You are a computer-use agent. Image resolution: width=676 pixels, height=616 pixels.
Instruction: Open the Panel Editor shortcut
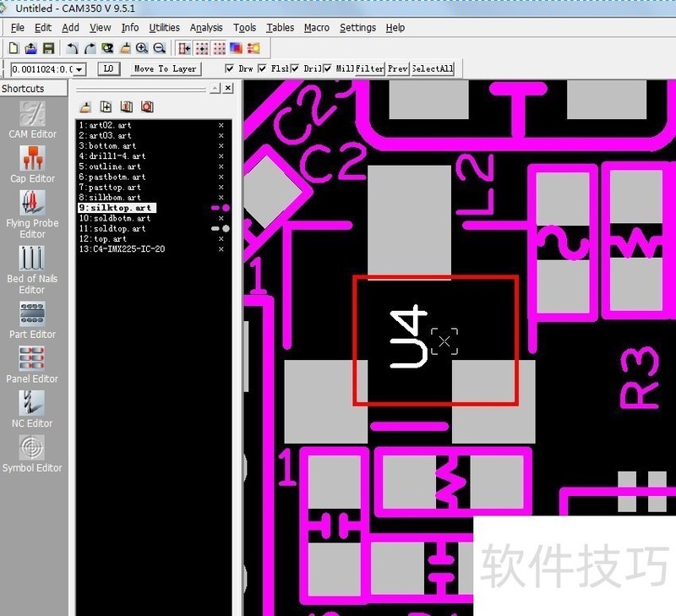click(32, 365)
